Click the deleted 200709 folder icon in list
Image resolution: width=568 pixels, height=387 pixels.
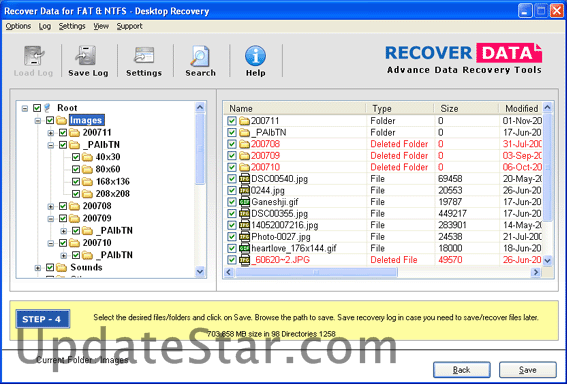point(245,156)
